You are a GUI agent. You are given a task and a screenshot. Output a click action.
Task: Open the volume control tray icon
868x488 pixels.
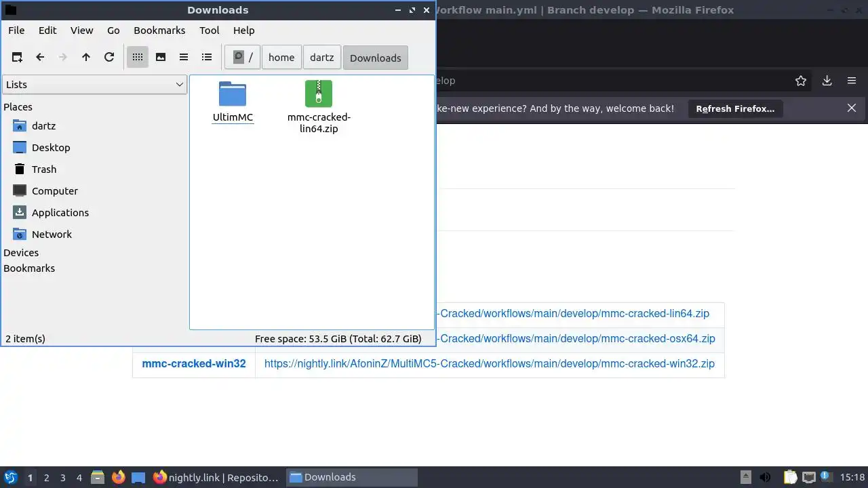pos(765,477)
